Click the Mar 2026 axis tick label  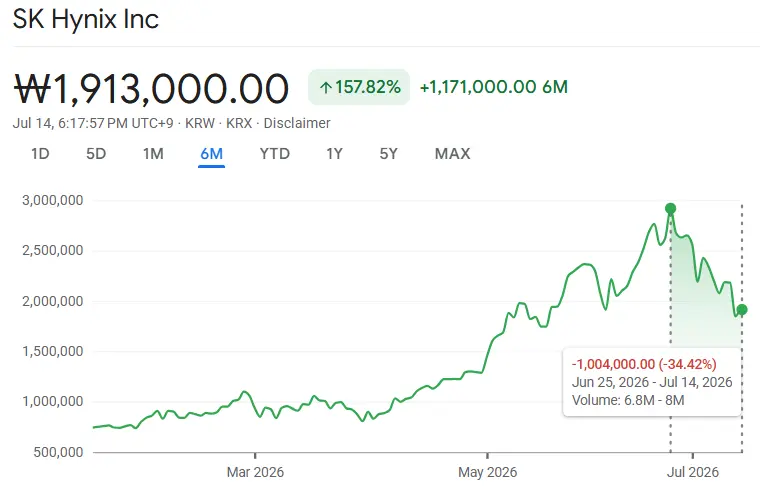(255, 472)
